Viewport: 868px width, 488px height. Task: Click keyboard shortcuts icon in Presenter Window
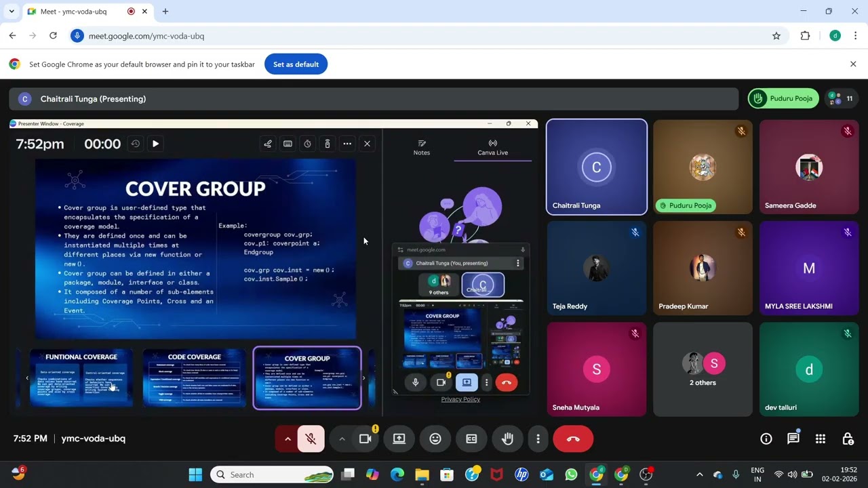click(x=288, y=144)
